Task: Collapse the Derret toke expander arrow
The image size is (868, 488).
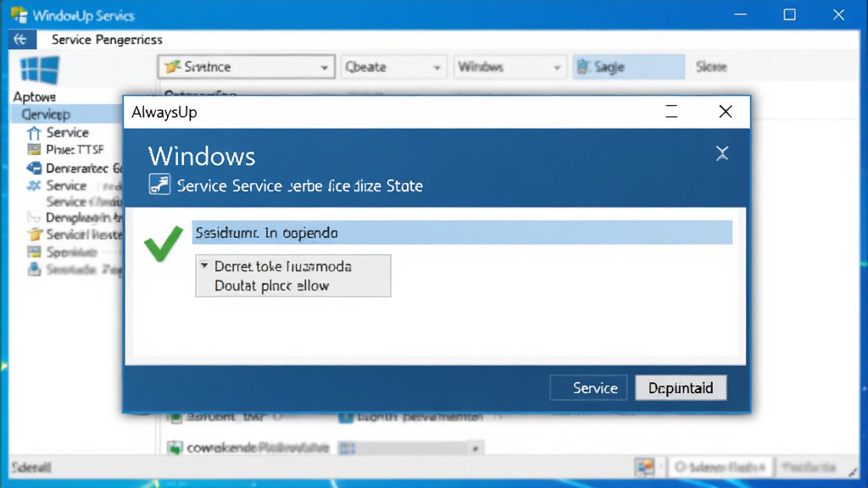Action: (x=204, y=265)
